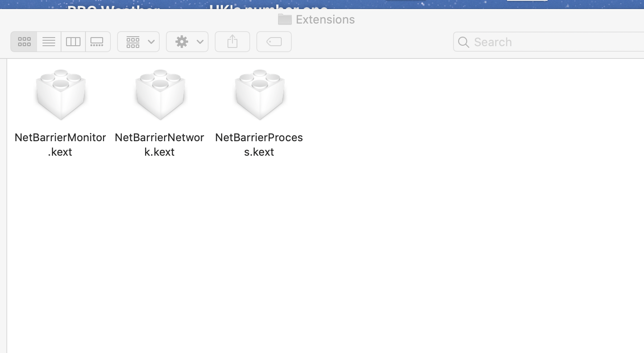Click the NetBarrierProcess.kext file name
This screenshot has height=353, width=644.
click(x=259, y=144)
